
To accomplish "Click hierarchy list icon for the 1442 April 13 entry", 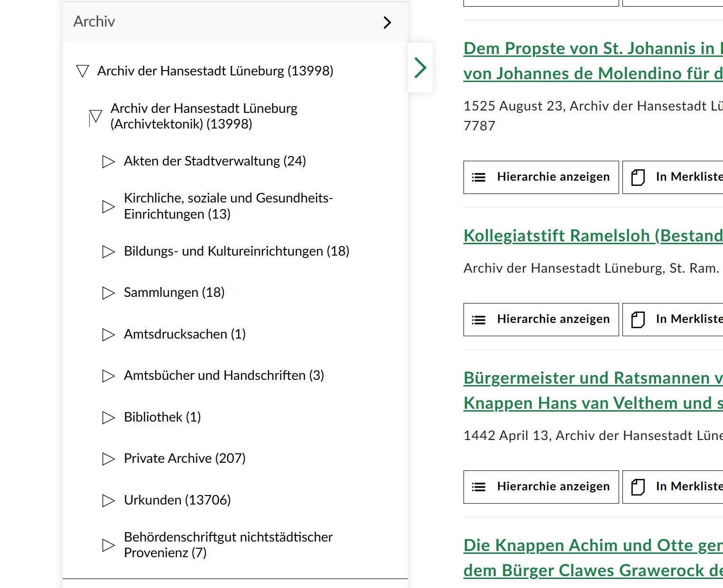I will (479, 487).
